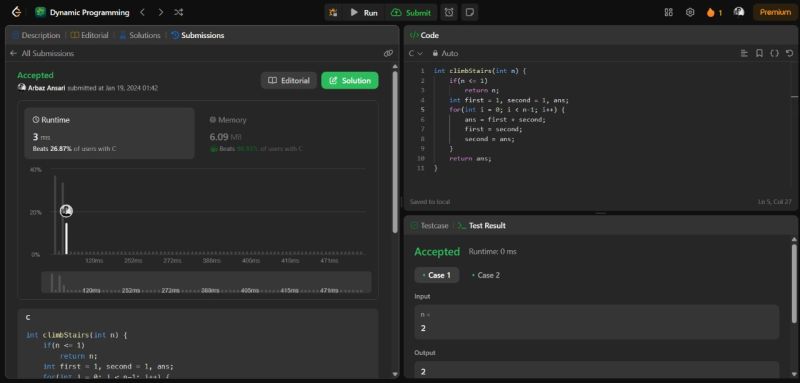Viewport: 800px width, 383px height.
Task: Switch to the Submissions tab
Action: coord(197,35)
